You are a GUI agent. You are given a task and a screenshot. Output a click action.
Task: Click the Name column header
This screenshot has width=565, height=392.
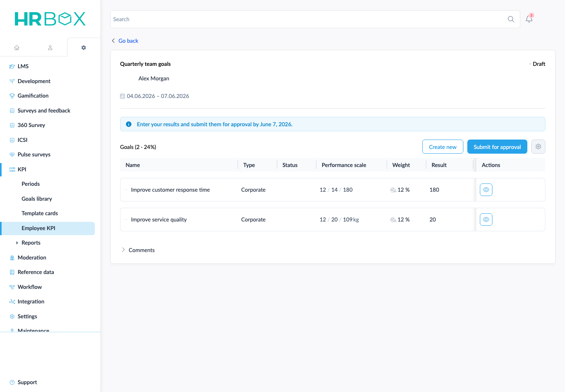coord(133,165)
